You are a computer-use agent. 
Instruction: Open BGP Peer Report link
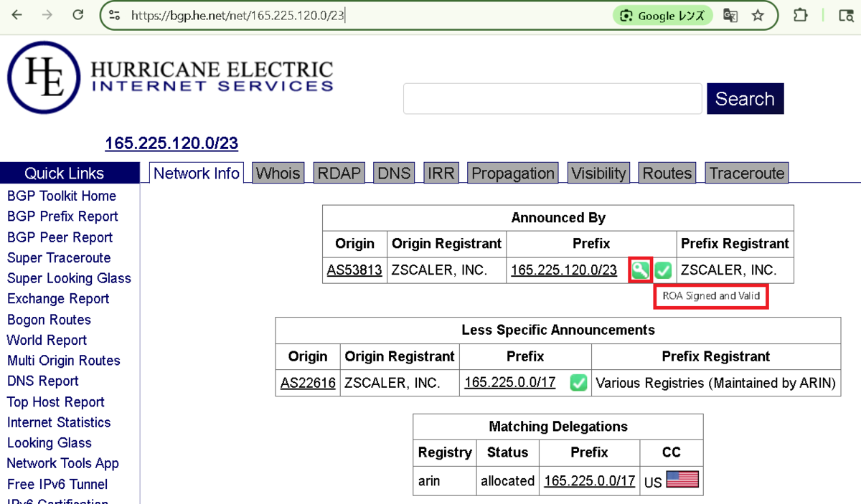(x=60, y=237)
